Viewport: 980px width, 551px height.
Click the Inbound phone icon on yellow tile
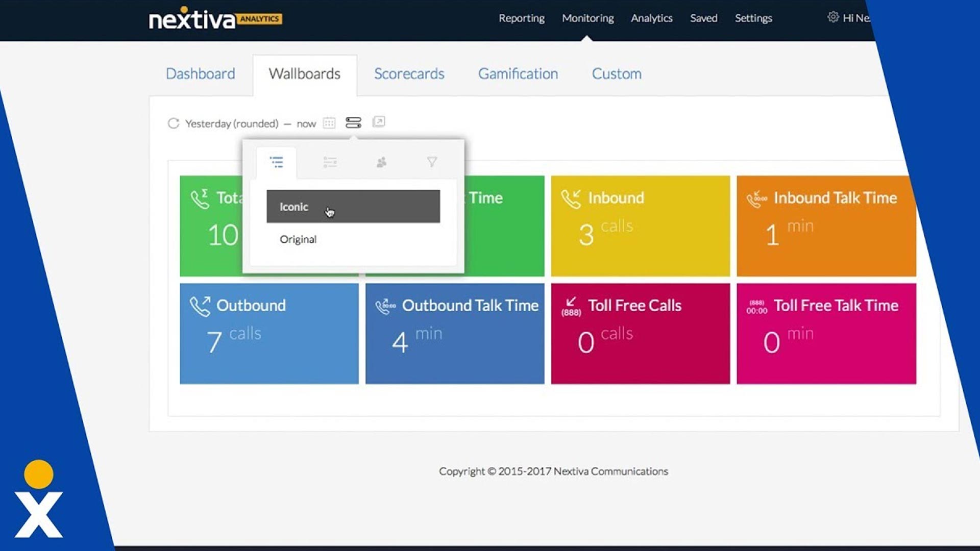click(571, 199)
